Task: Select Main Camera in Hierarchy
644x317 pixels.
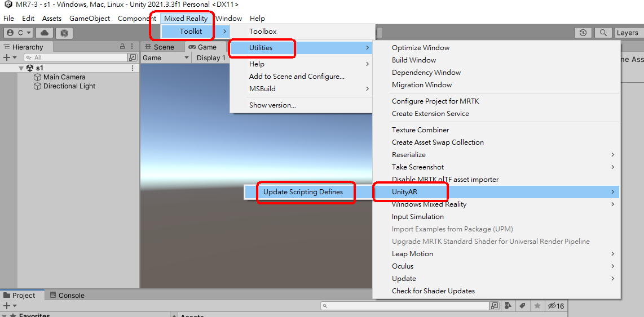Action: (x=64, y=77)
